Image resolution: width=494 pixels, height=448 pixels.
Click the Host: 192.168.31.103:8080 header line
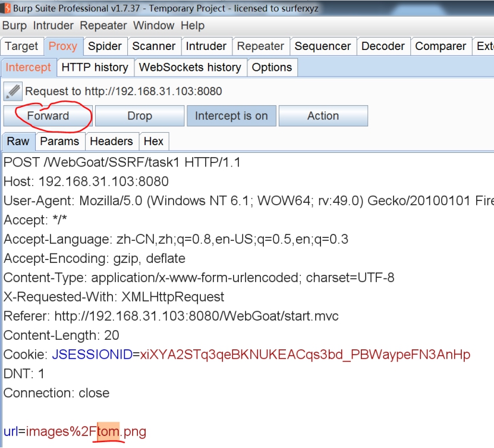[x=86, y=182]
